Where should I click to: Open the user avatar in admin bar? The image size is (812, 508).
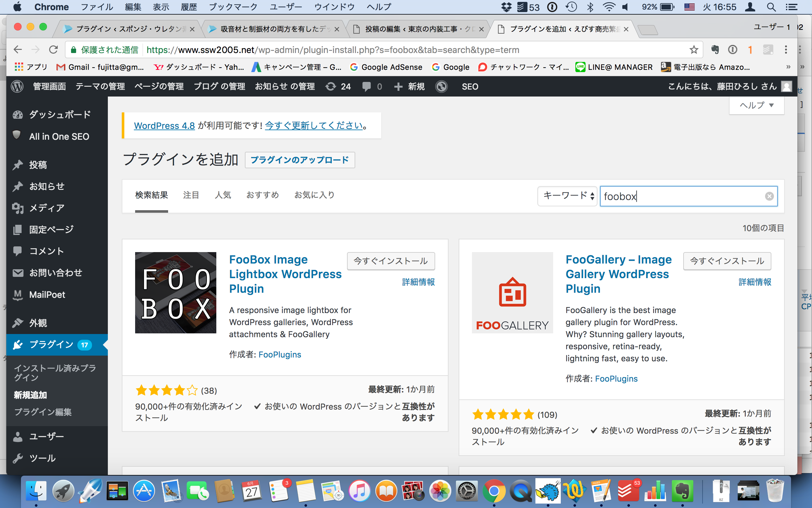click(x=786, y=87)
